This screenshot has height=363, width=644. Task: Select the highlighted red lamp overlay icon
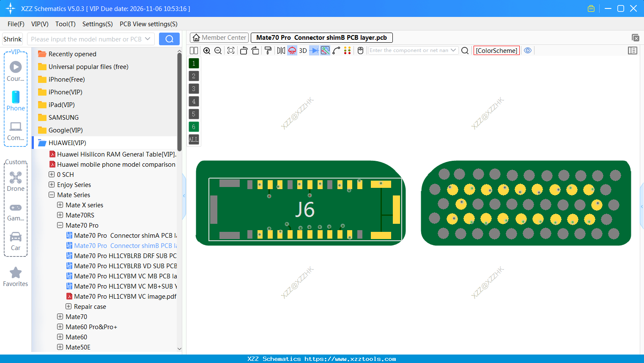291,50
